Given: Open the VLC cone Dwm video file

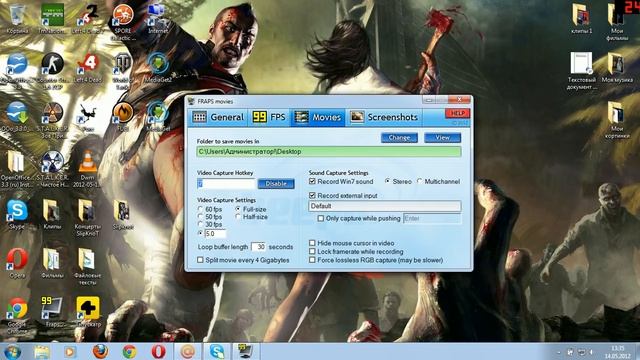Looking at the screenshot, I should [87, 169].
